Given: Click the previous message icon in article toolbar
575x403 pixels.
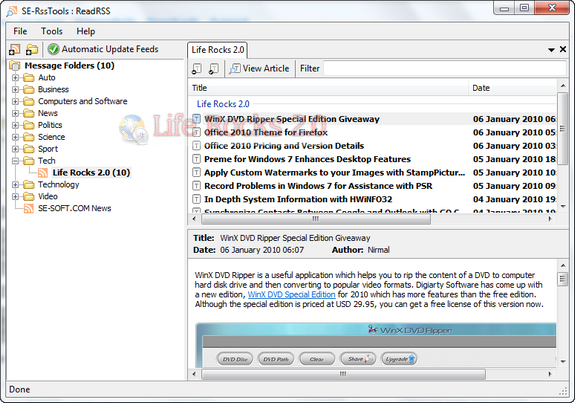Looking at the screenshot, I should coord(197,68).
